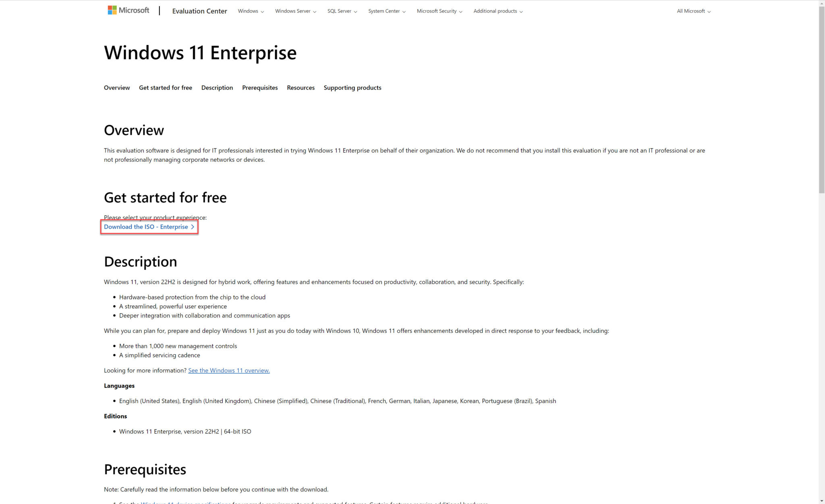Image resolution: width=825 pixels, height=504 pixels.
Task: Click the scrollbar's down arrow
Action: point(821,500)
